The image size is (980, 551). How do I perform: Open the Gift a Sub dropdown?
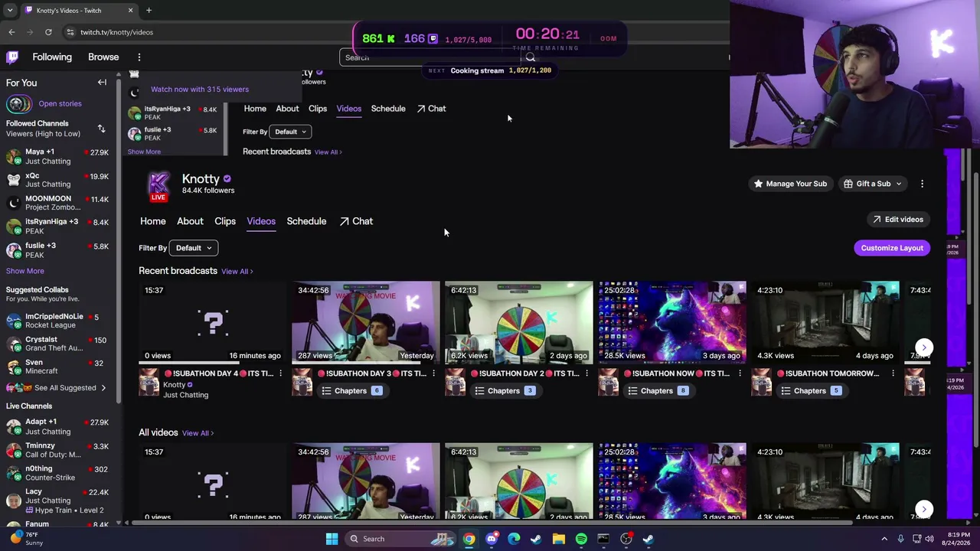pos(874,184)
